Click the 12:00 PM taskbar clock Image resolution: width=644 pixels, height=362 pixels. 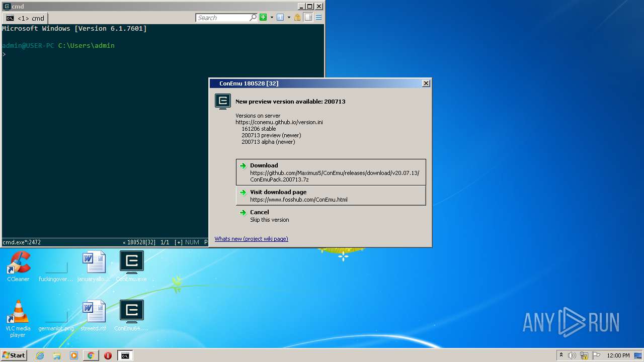tap(618, 355)
